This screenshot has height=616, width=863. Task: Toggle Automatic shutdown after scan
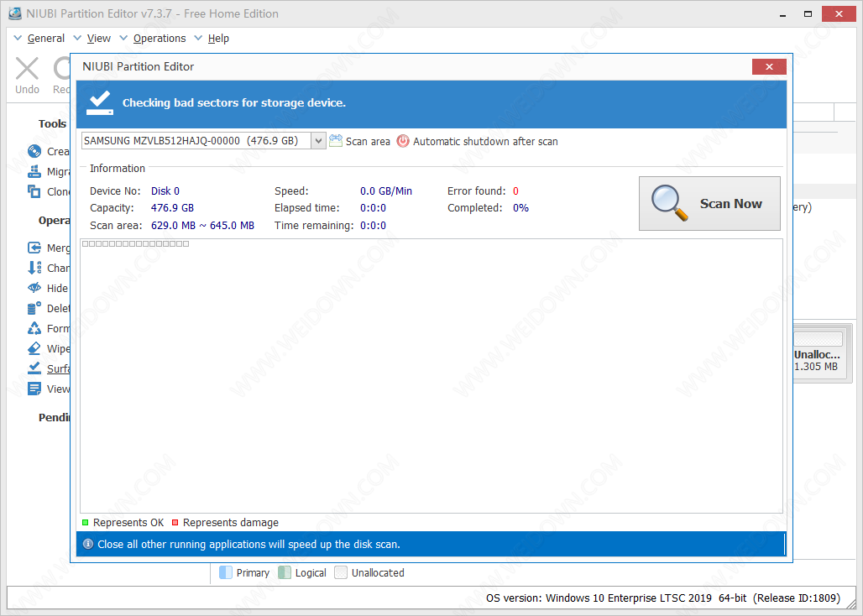pos(476,142)
